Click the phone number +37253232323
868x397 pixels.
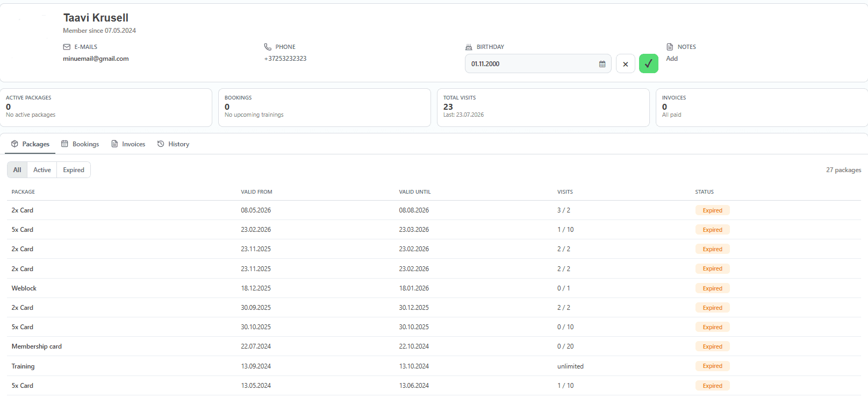(x=285, y=59)
